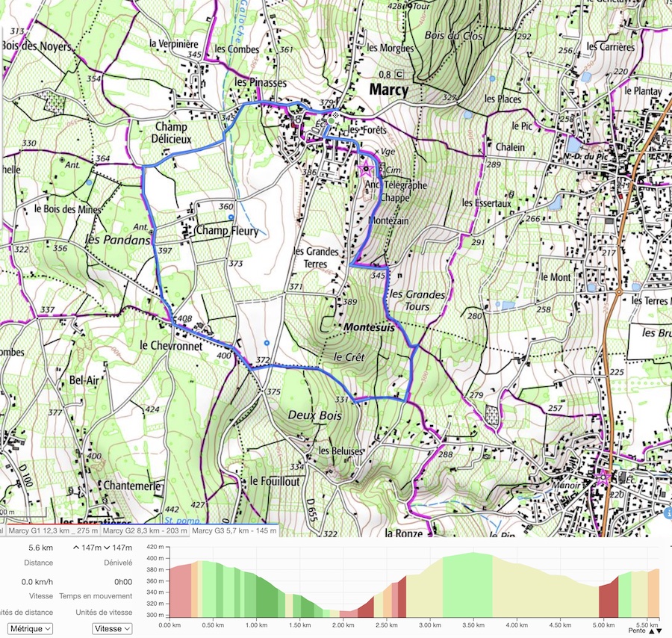Click the 5.6 km distance value

pos(41,548)
